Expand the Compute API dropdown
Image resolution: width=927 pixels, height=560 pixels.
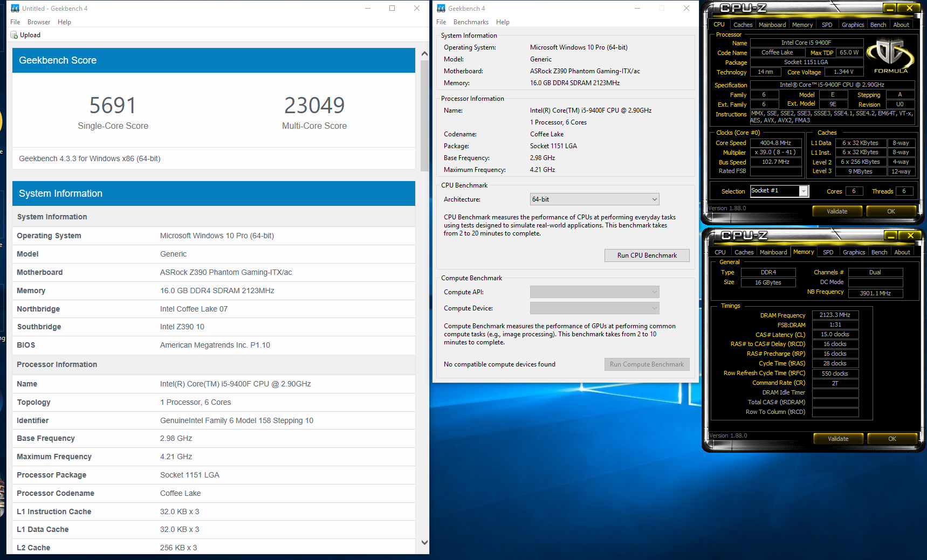595,292
